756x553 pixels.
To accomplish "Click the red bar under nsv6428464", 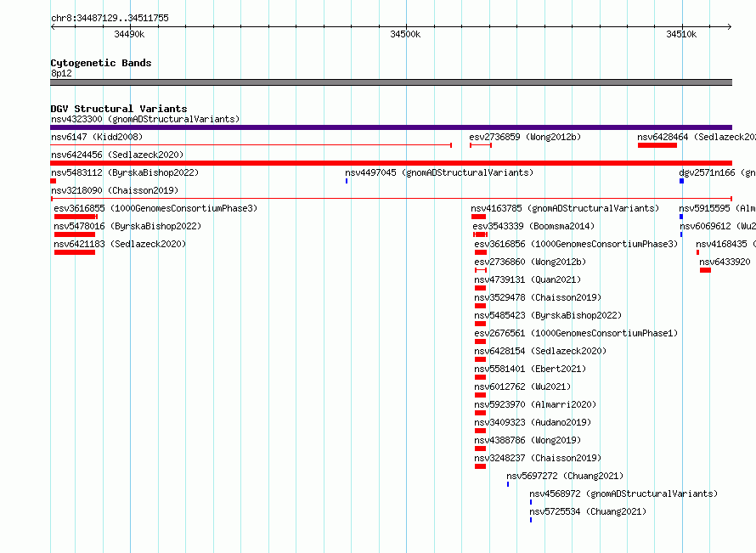I will (x=657, y=145).
